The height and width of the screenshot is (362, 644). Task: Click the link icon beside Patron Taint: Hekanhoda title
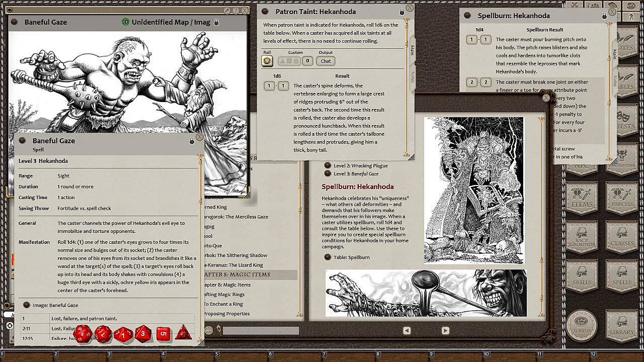pos(265,12)
